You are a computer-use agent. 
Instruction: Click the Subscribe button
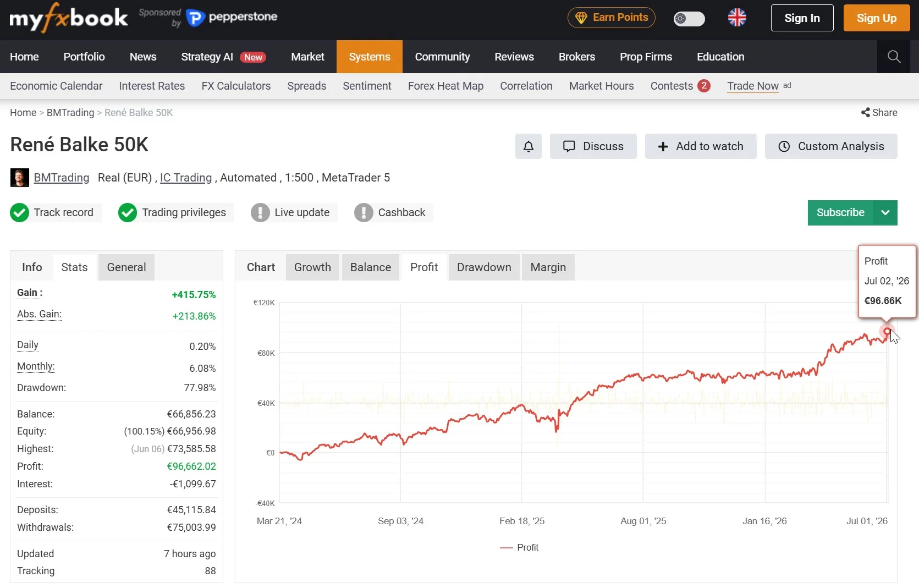[x=840, y=213]
